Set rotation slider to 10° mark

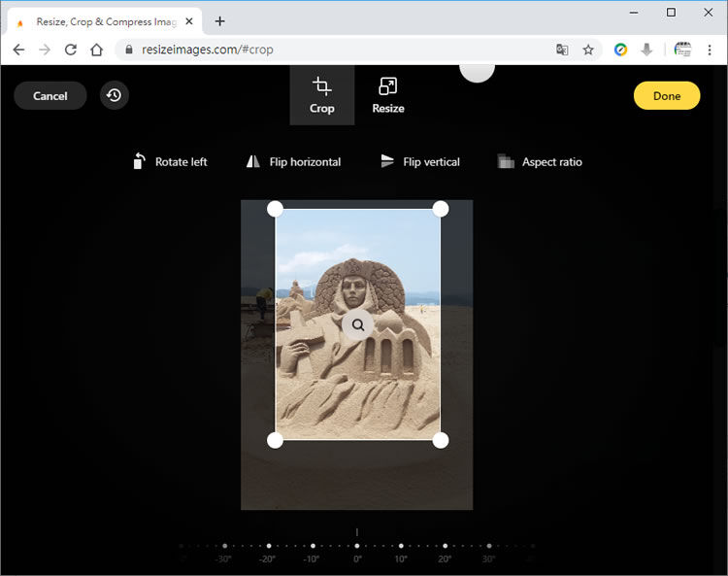[401, 547]
